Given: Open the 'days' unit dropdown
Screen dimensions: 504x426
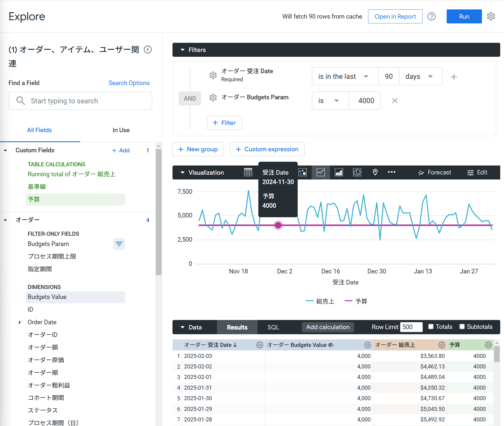Looking at the screenshot, I should pos(421,76).
